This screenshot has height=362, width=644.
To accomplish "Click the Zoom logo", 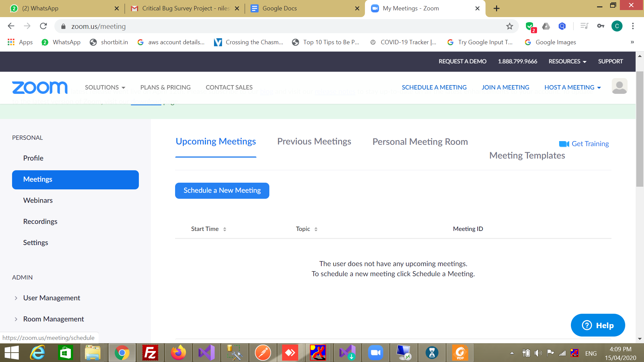I will [40, 87].
